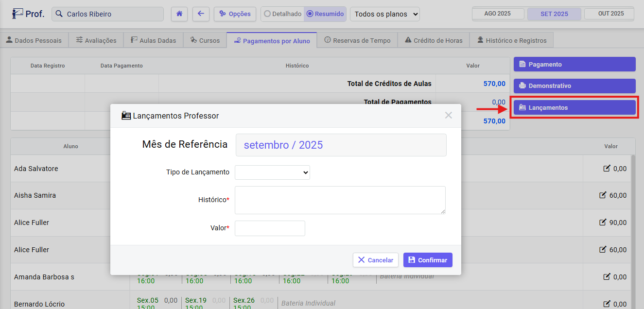This screenshot has height=309, width=644.
Task: Expand the Todos os planos dropdown
Action: coord(385,14)
